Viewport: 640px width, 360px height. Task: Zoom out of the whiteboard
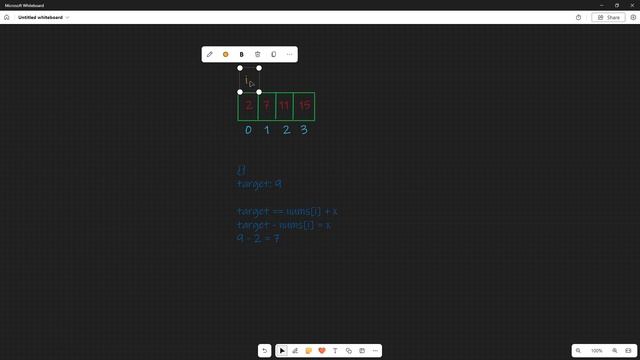[x=578, y=351]
